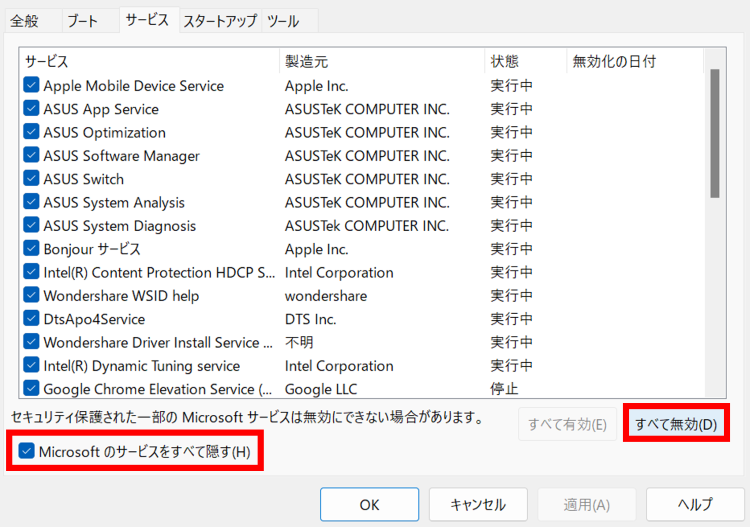The height and width of the screenshot is (527, 750).
Task: Open help with ヘルプ button
Action: (695, 505)
